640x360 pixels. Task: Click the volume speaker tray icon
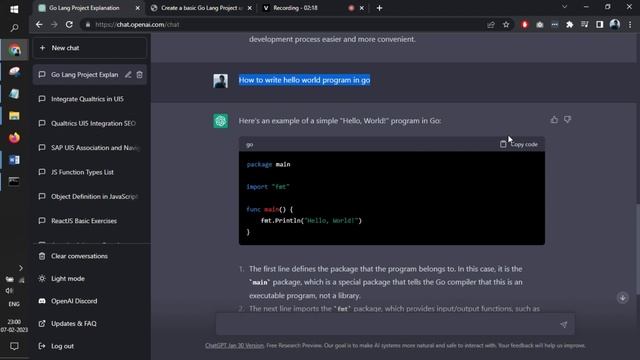pyautogui.click(x=9, y=291)
